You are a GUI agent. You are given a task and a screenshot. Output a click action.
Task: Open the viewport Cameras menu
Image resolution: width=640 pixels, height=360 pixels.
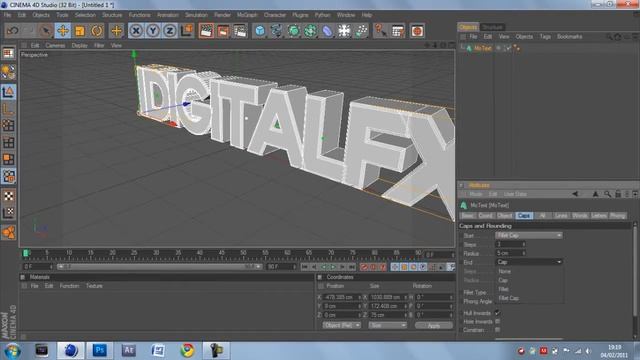(x=55, y=45)
